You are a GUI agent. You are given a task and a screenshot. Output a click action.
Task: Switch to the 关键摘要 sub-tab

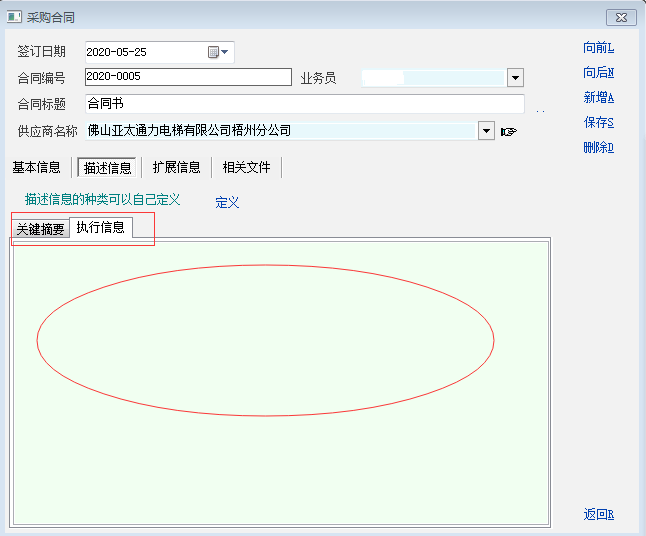coord(40,229)
